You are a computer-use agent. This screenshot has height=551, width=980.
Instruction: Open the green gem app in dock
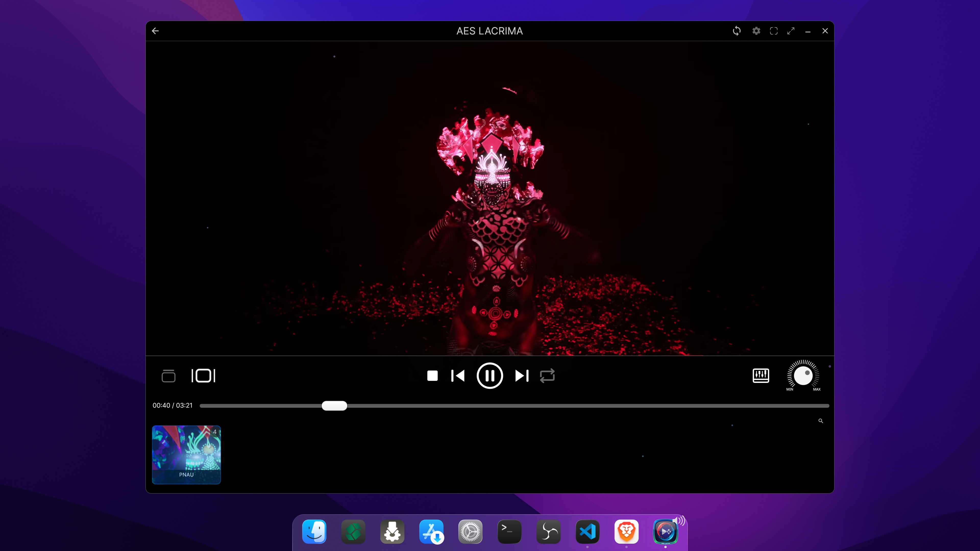(x=353, y=532)
